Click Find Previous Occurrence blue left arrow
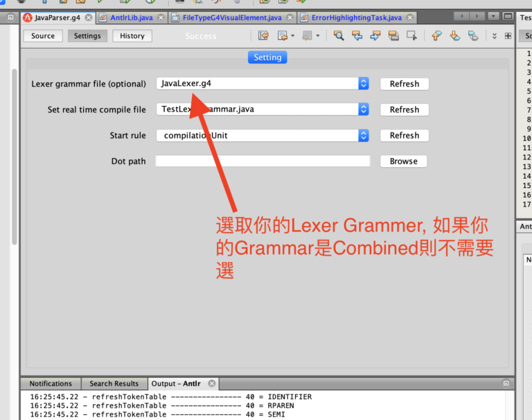 [x=357, y=35]
